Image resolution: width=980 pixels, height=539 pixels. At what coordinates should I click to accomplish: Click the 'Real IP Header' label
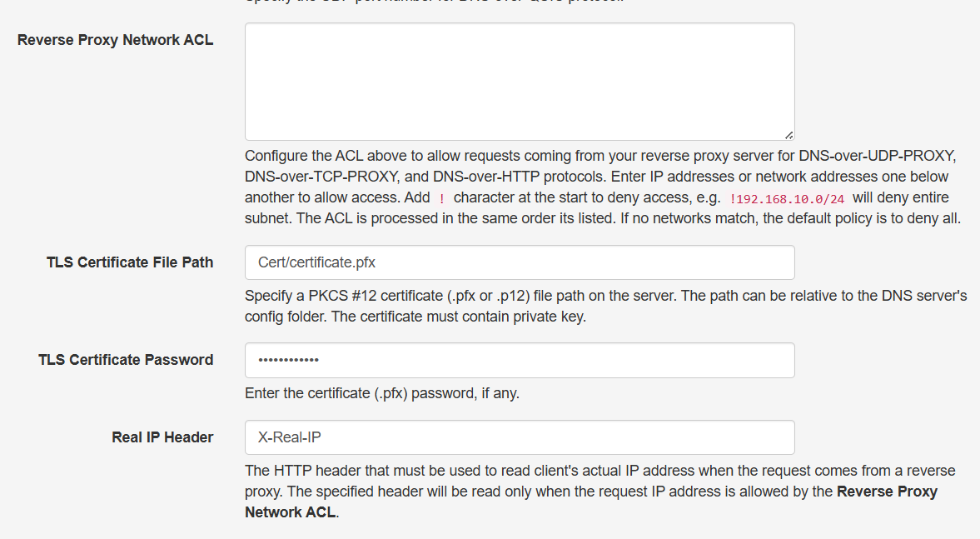[162, 437]
